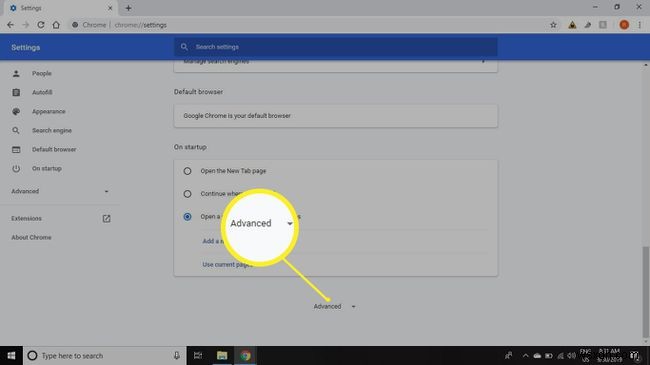Select Continue where you left off radio
This screenshot has width=650, height=365.
pyautogui.click(x=187, y=194)
